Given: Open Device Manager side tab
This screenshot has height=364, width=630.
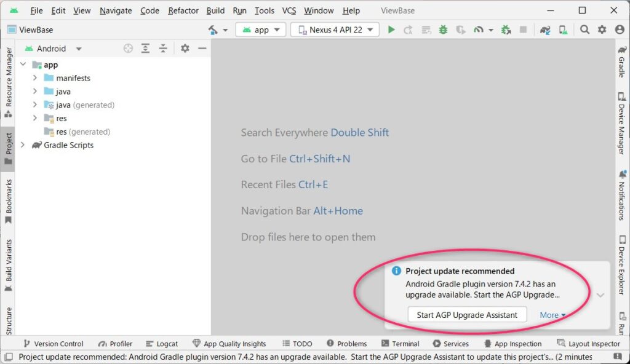Looking at the screenshot, I should tap(622, 124).
